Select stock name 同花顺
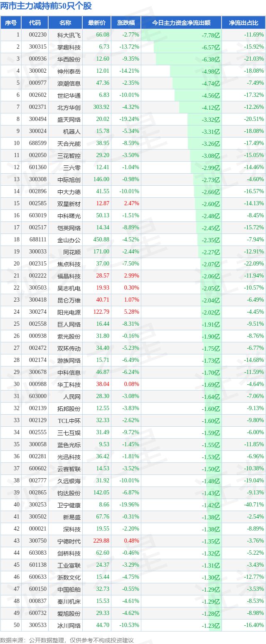 point(72,252)
